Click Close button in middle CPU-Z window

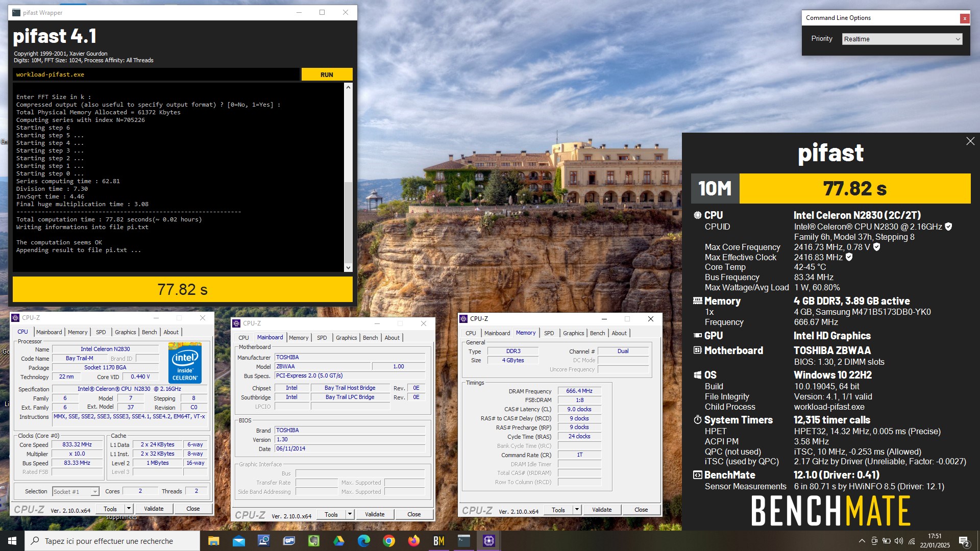point(414,515)
